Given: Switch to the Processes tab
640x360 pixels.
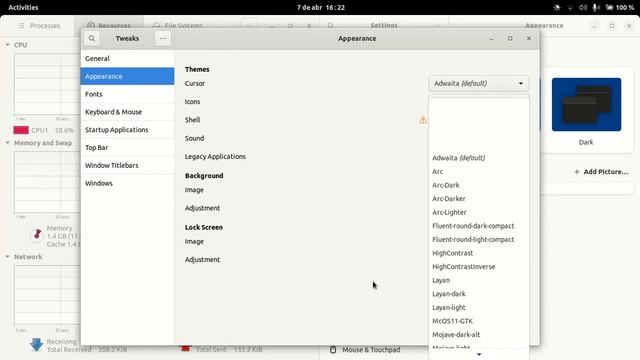Looking at the screenshot, I should coord(40,25).
